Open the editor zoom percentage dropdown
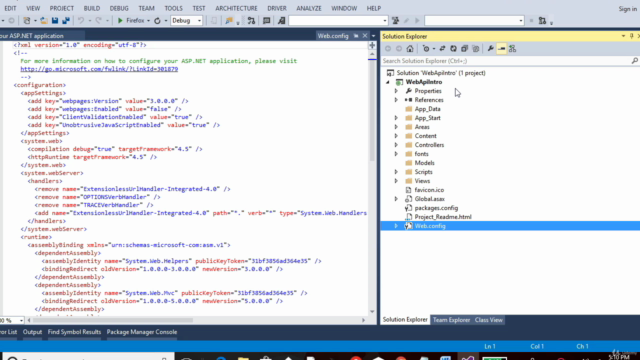Image resolution: width=640 pixels, height=360 pixels. click(x=21, y=320)
